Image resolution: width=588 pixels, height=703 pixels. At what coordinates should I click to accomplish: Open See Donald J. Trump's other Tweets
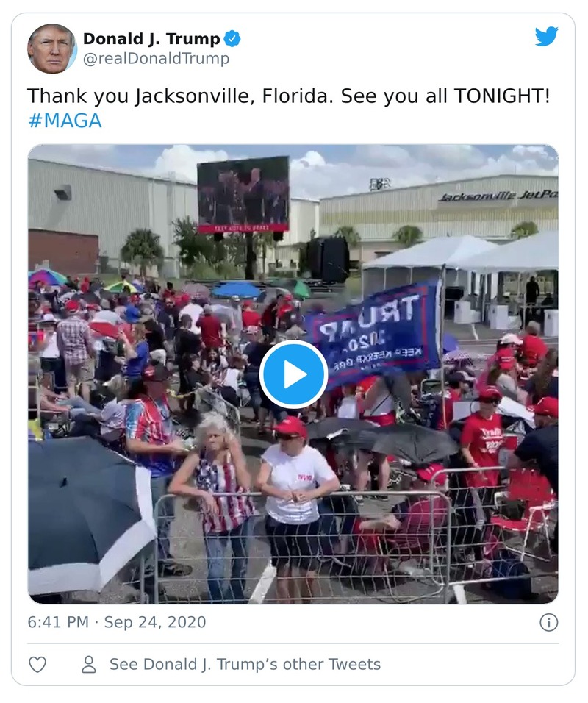(245, 664)
